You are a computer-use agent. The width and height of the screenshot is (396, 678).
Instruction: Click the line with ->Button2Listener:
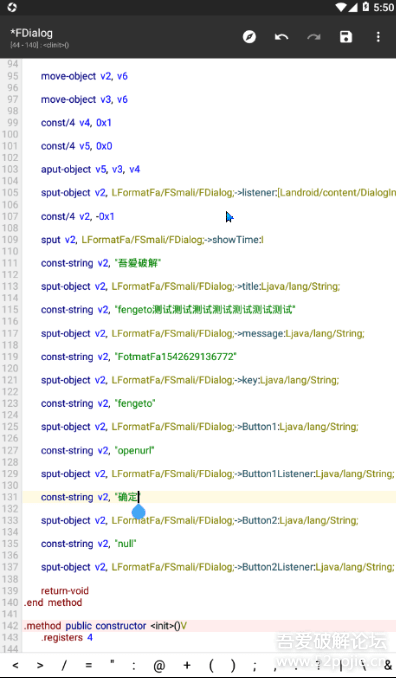tap(218, 567)
